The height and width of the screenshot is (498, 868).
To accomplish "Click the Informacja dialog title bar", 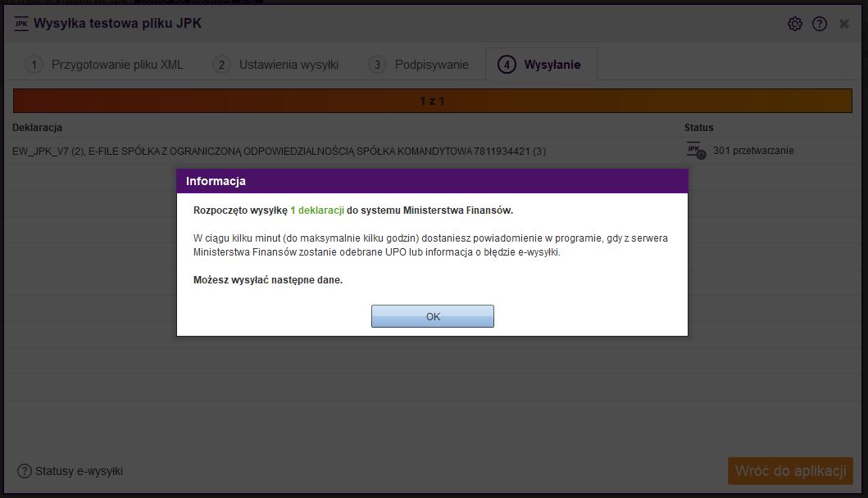I will tap(433, 181).
